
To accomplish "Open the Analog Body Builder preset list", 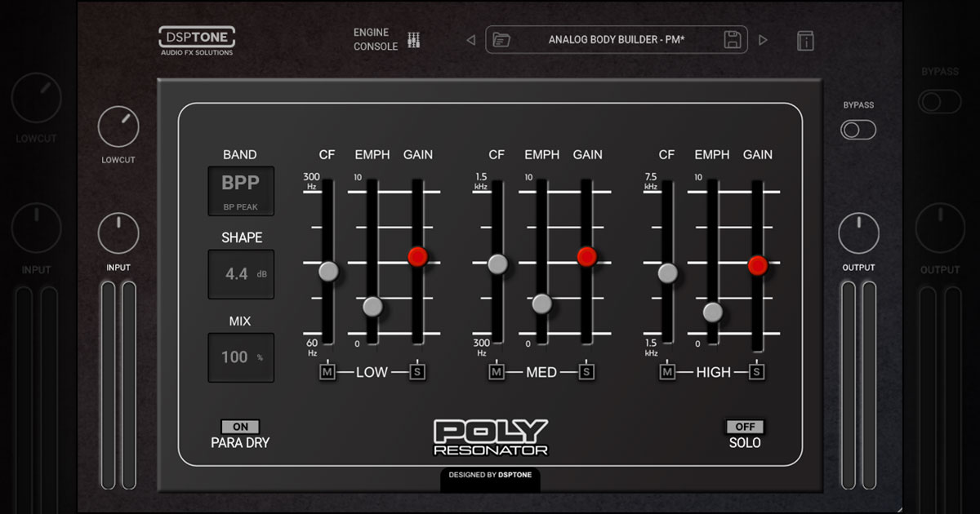I will point(617,39).
